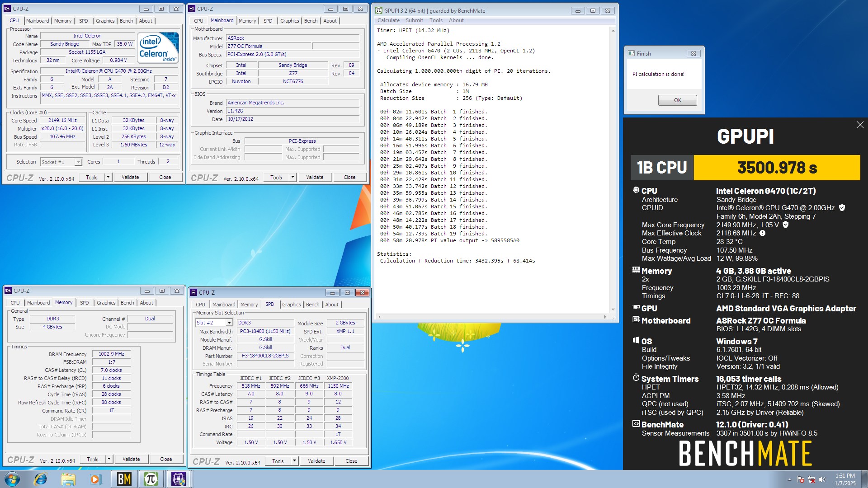
Task: Click Close button in CPU-Z Mainboard window
Action: tap(349, 177)
